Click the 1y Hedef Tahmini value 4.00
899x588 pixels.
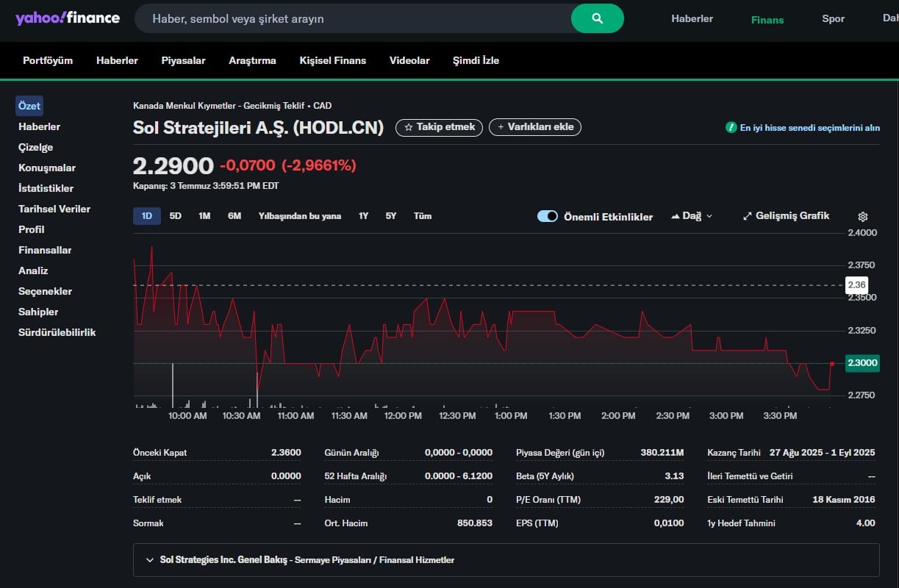point(866,523)
